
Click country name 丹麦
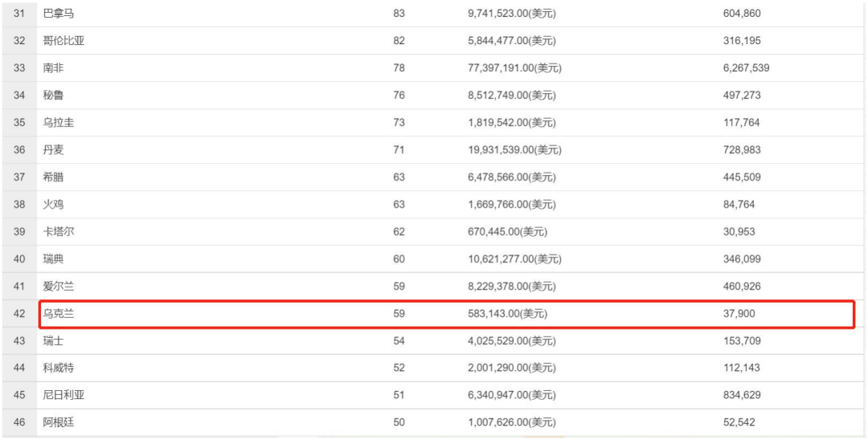coord(54,150)
